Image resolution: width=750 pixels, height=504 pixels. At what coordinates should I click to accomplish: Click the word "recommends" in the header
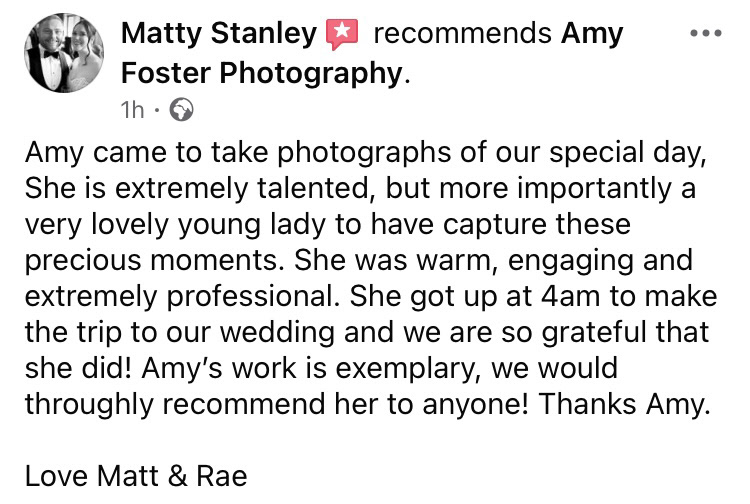pos(461,34)
